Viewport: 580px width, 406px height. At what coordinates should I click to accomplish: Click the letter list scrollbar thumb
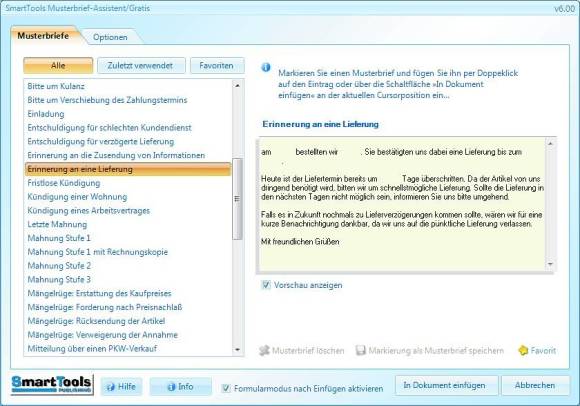[x=237, y=199]
